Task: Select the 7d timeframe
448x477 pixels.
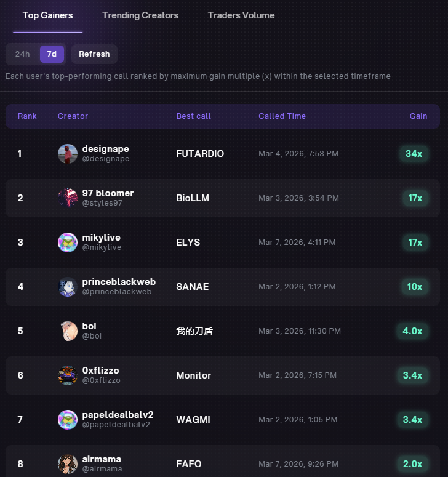Action: point(52,54)
